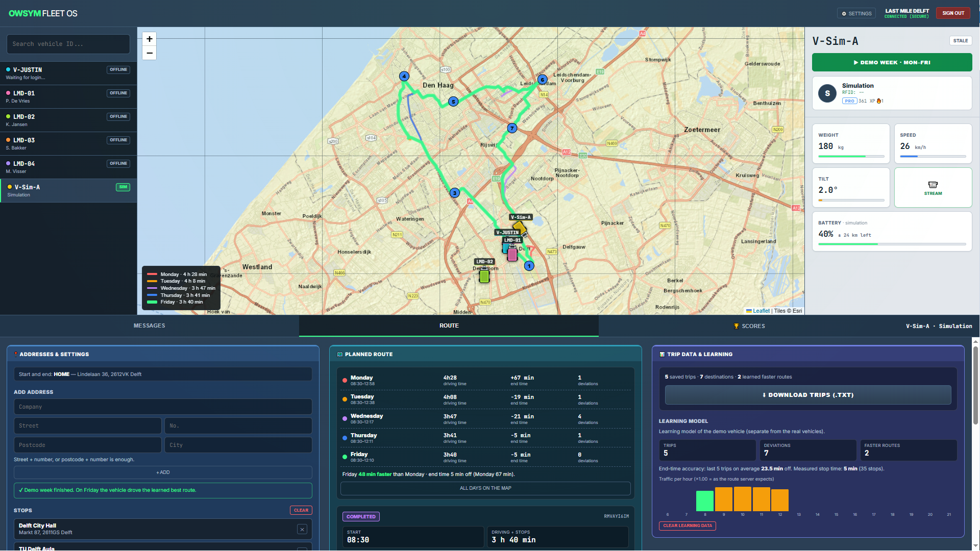Click the City input field
This screenshot has width=980, height=551.
click(x=238, y=445)
